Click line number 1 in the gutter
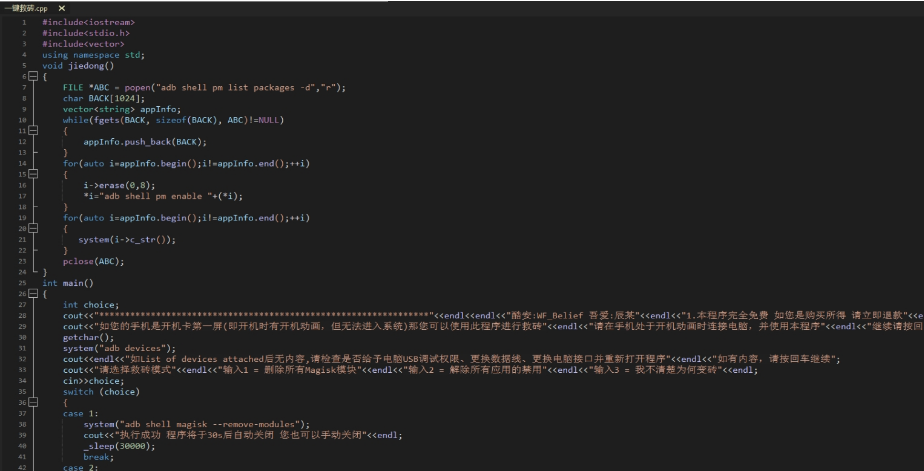 (23, 22)
